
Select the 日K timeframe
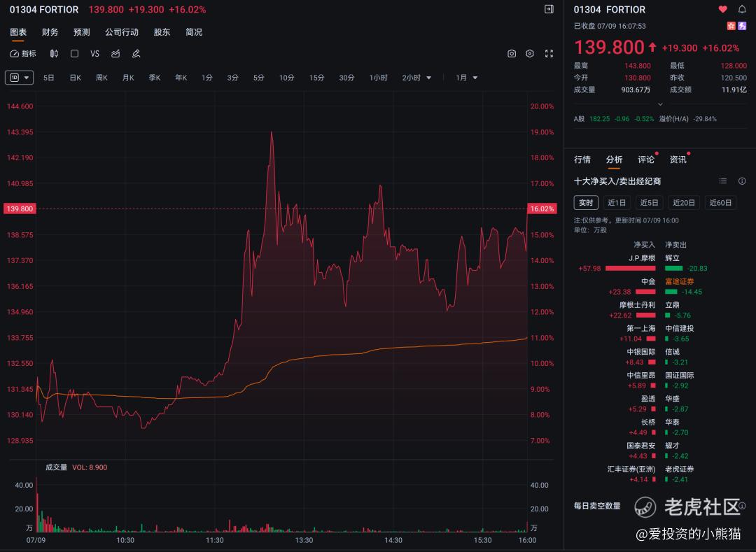[x=75, y=78]
